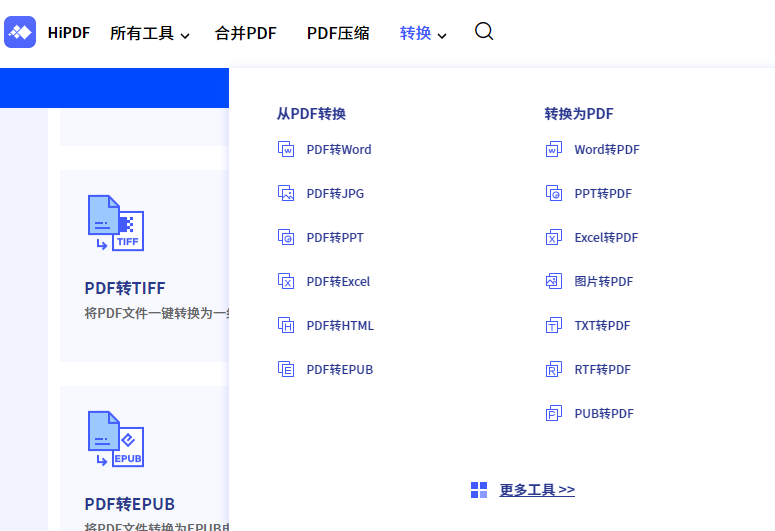This screenshot has width=775, height=531.
Task: Click the 转换为PDF column heading
Action: (579, 114)
